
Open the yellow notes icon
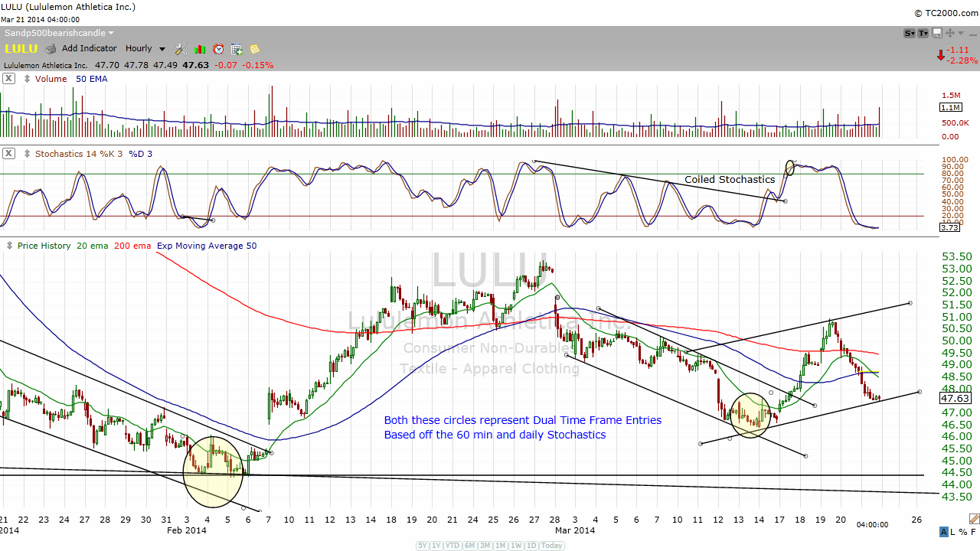[x=255, y=49]
